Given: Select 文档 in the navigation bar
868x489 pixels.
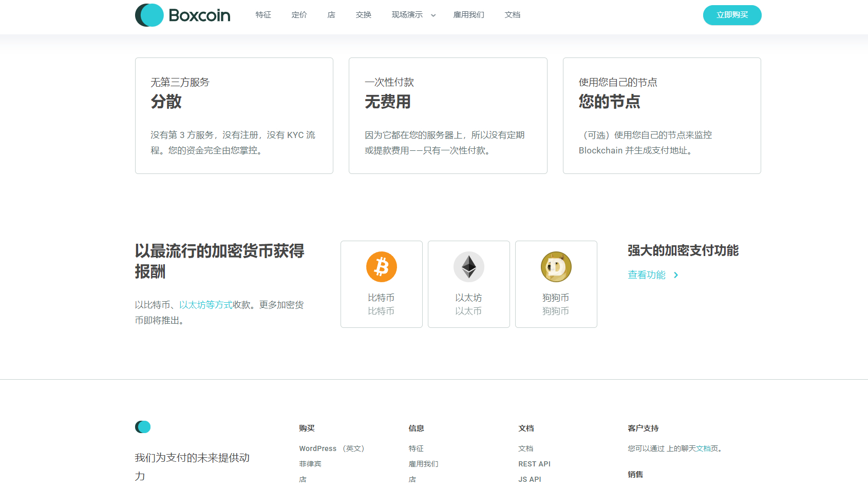Looking at the screenshot, I should coord(512,15).
